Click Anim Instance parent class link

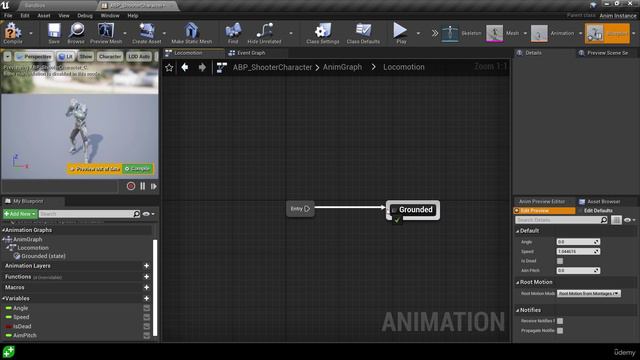click(x=618, y=16)
